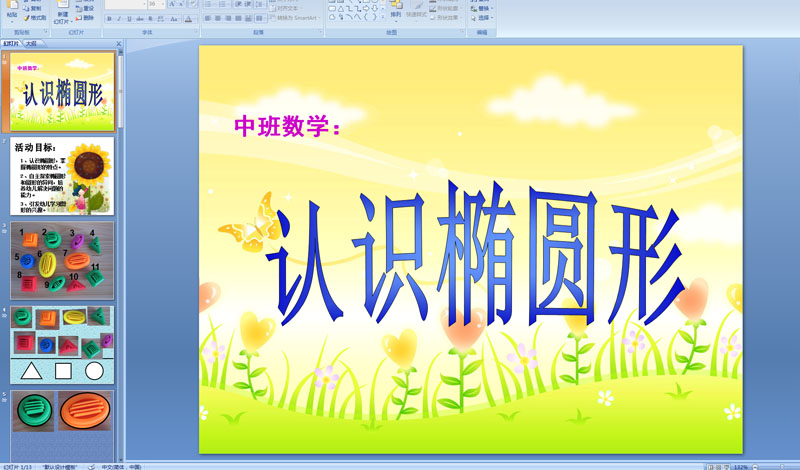This screenshot has height=470, width=800.
Task: Select the right arrow shape
Action: tap(366, 9)
